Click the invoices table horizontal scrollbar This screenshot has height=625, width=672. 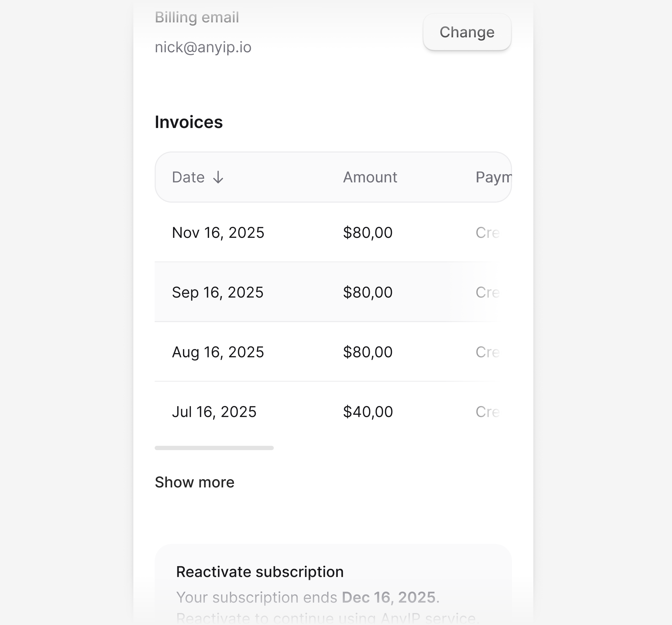click(214, 448)
